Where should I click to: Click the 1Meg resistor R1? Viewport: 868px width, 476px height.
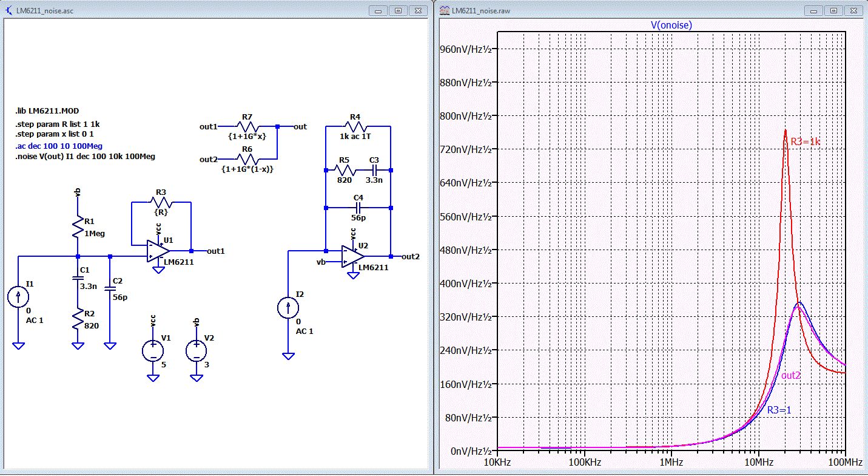pos(78,225)
